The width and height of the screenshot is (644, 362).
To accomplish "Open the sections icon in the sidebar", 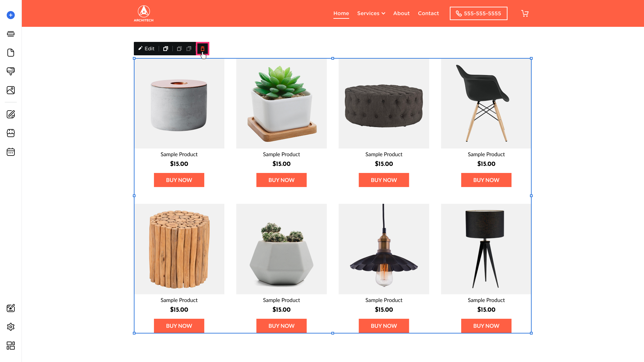I will coord(11,34).
